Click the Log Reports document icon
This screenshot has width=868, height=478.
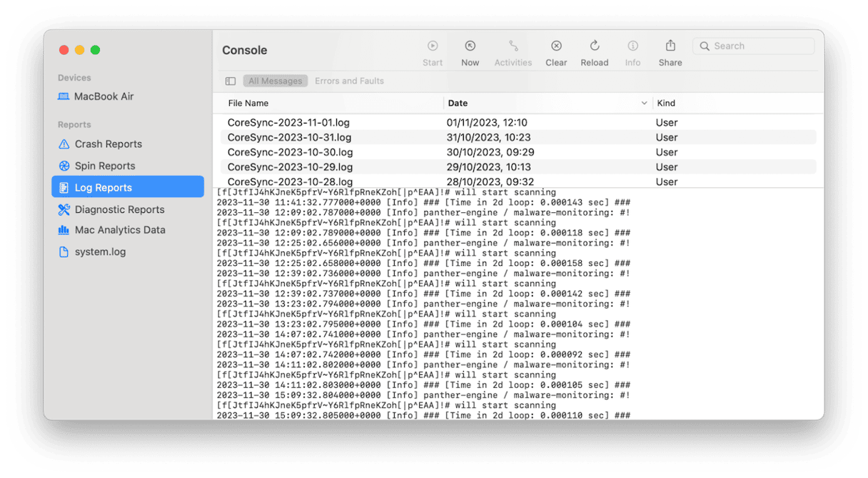(x=64, y=188)
